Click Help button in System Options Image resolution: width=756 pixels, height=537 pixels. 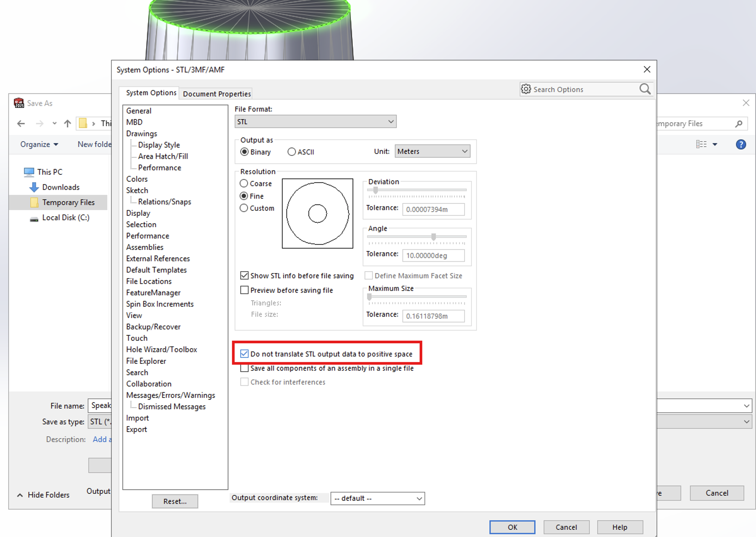tap(620, 528)
